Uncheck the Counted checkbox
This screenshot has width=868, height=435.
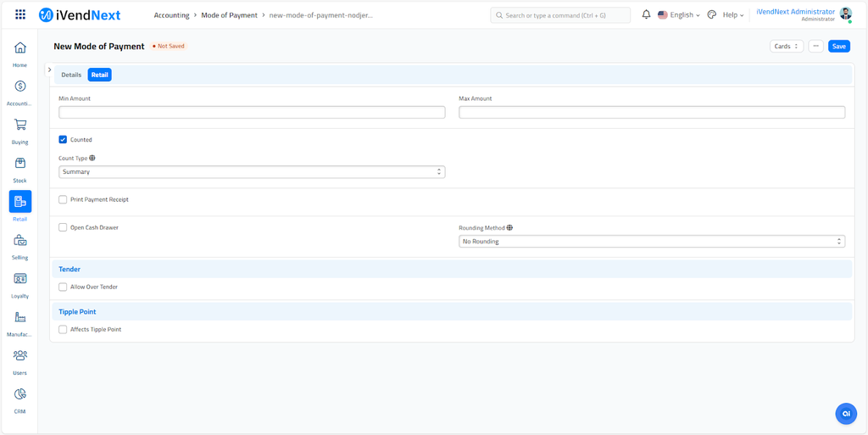[x=63, y=140]
